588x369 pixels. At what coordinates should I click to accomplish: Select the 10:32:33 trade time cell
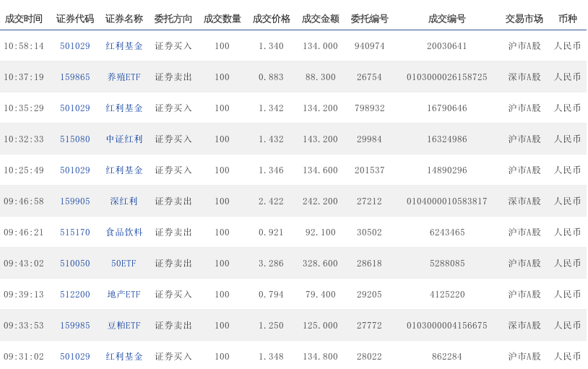click(x=24, y=139)
